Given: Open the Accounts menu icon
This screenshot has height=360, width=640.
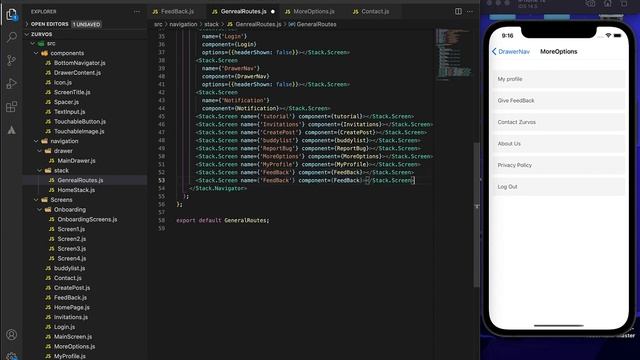Looking at the screenshot, I should click(11, 335).
